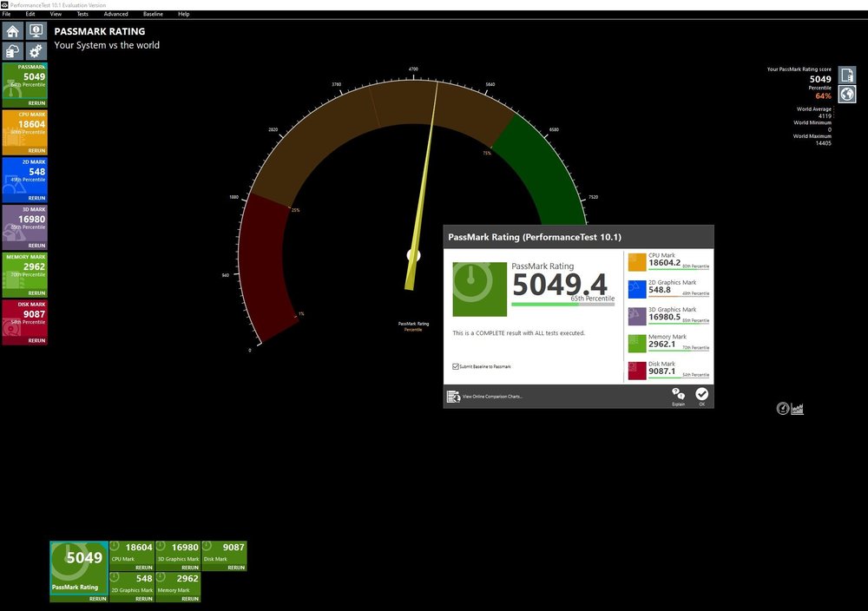Click the score report document icon
The image size is (868, 611).
click(x=847, y=74)
